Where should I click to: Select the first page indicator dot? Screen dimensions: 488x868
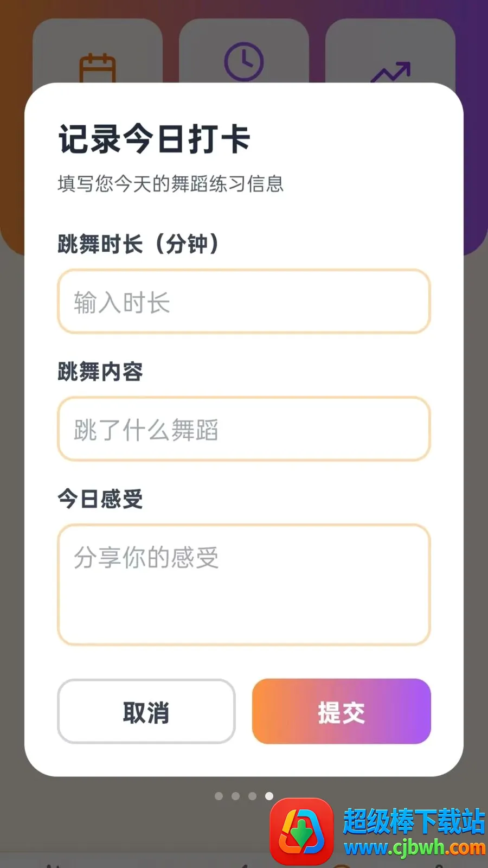tap(219, 796)
